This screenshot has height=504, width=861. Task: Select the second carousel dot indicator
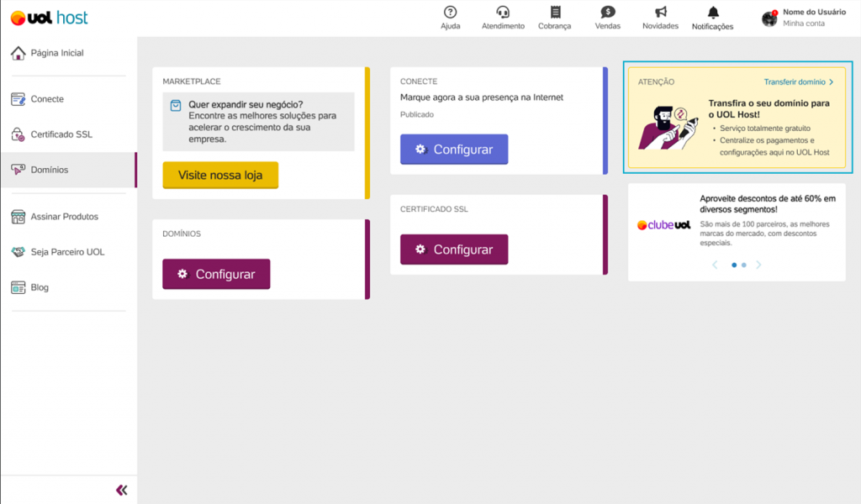(x=744, y=265)
